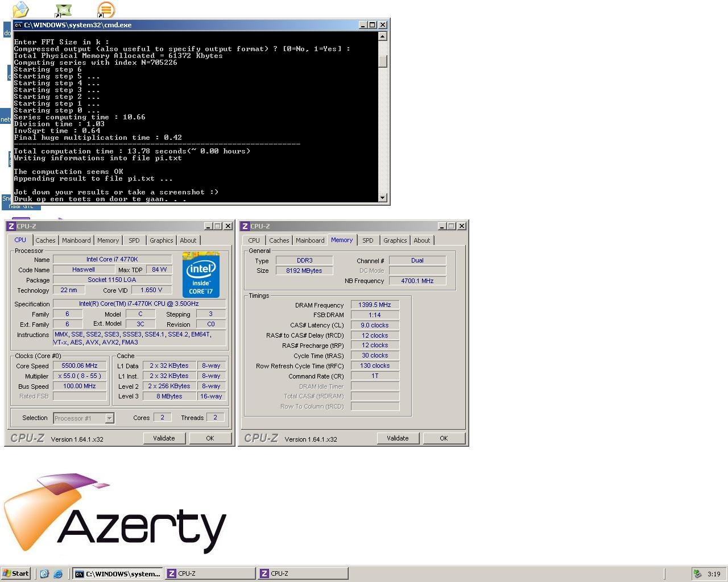This screenshot has width=728, height=582.
Task: Click OK in the CPU-Z CPU window
Action: 210,438
